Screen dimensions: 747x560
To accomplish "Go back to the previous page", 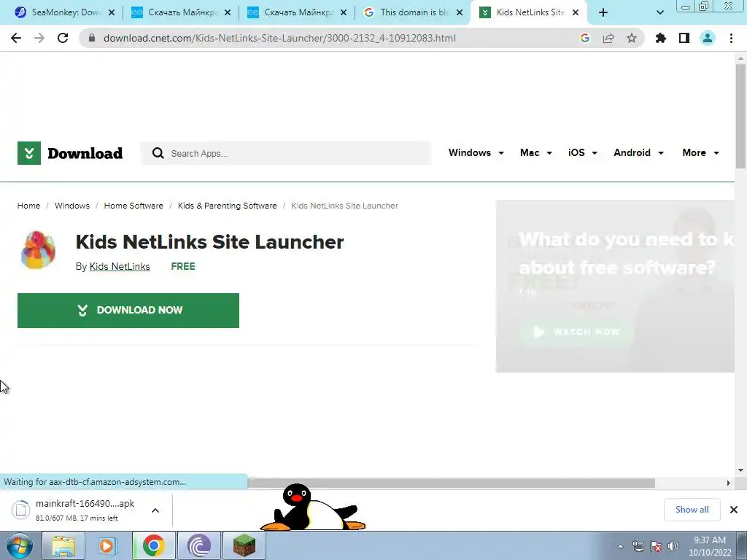I will pos(16,38).
